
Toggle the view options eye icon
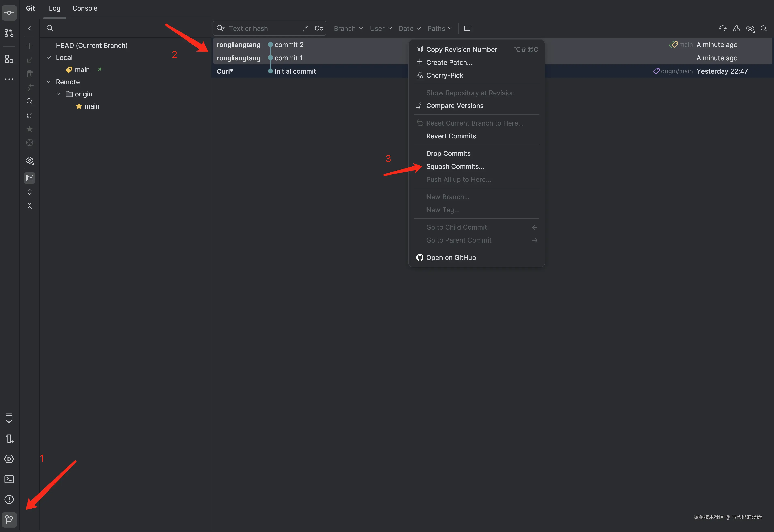point(750,28)
